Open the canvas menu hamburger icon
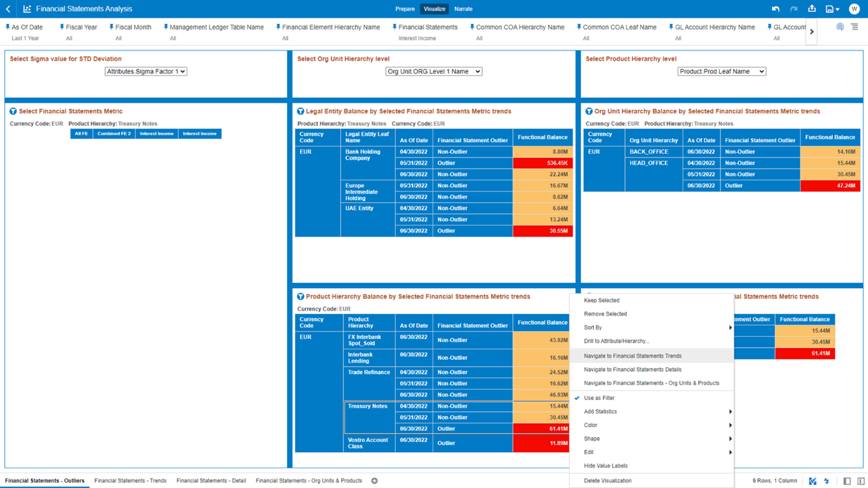The width and height of the screenshot is (868, 488). point(855,27)
